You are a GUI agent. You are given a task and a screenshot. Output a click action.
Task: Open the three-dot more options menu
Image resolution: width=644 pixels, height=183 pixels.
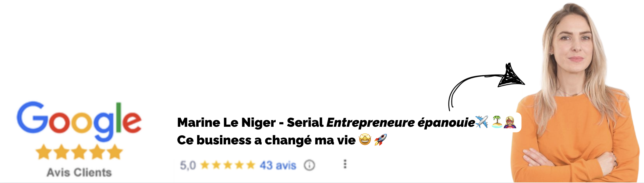(345, 164)
